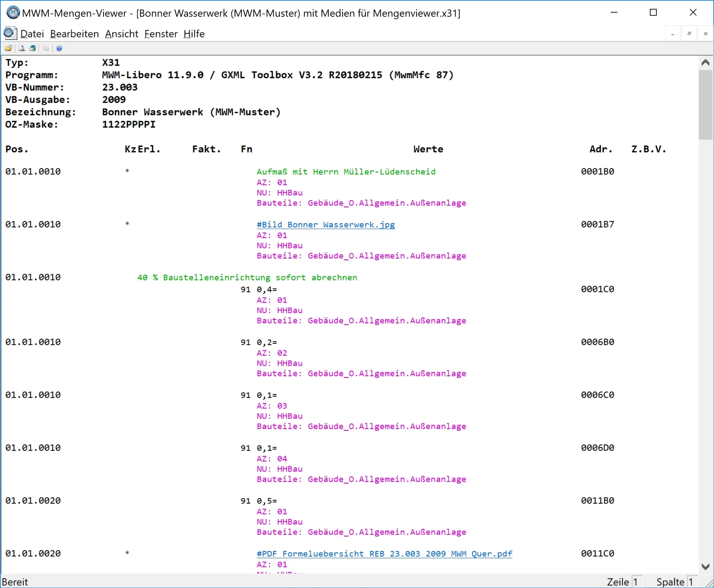Click the Open file folder icon

[8, 48]
